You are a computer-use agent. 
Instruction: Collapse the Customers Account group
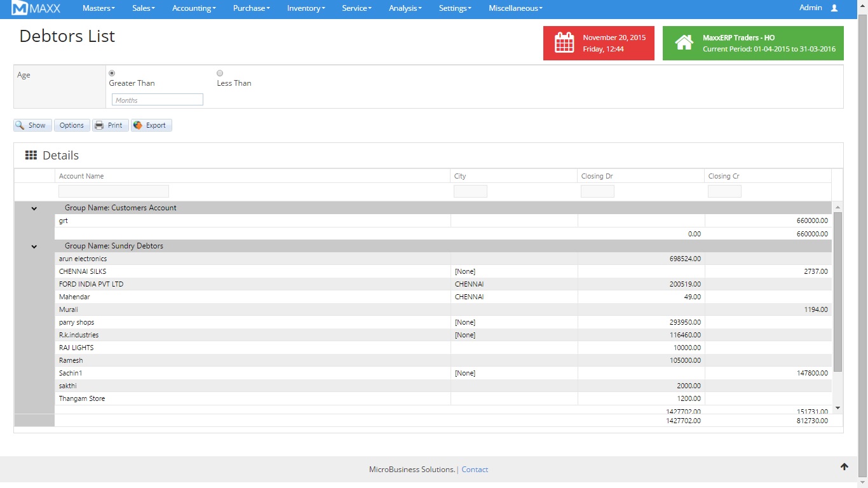coord(34,208)
